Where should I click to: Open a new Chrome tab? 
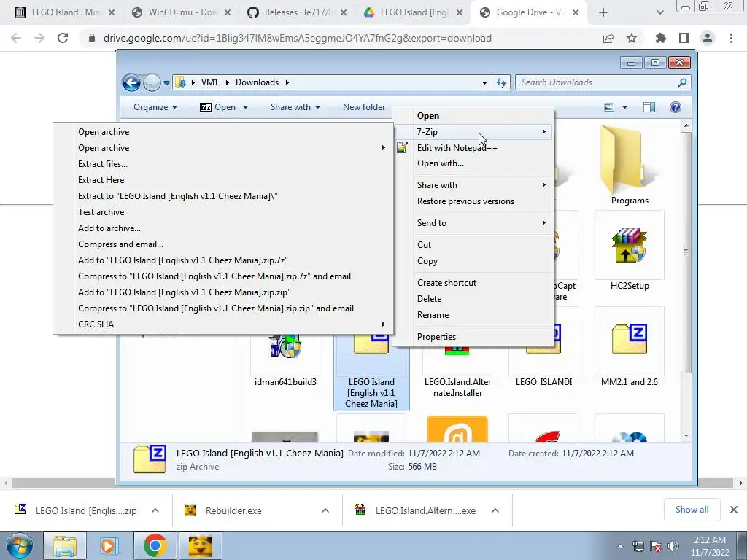603,12
